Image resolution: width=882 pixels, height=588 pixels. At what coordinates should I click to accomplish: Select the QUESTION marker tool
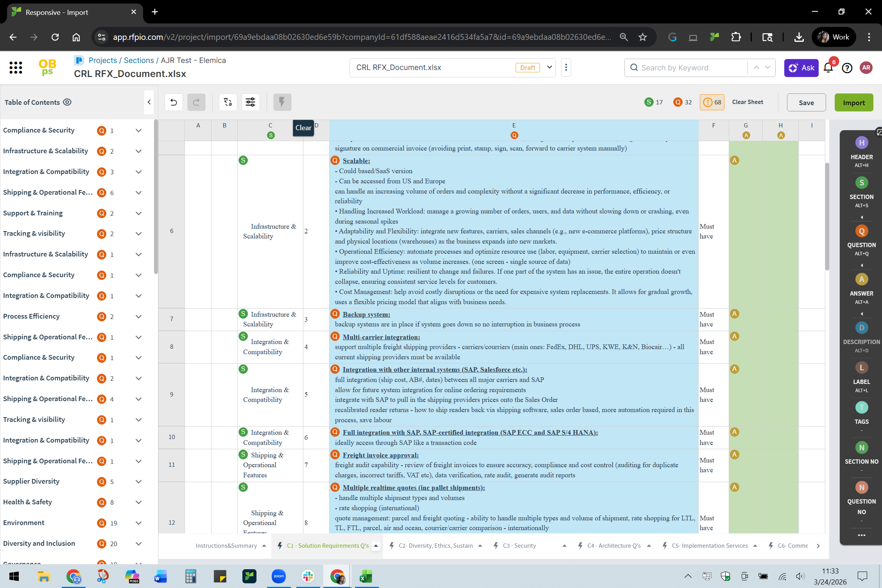861,240
